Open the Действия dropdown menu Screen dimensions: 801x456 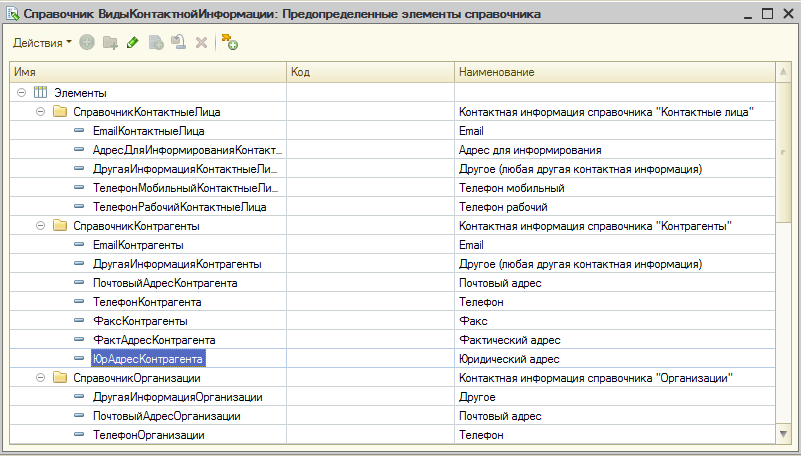pyautogui.click(x=42, y=42)
